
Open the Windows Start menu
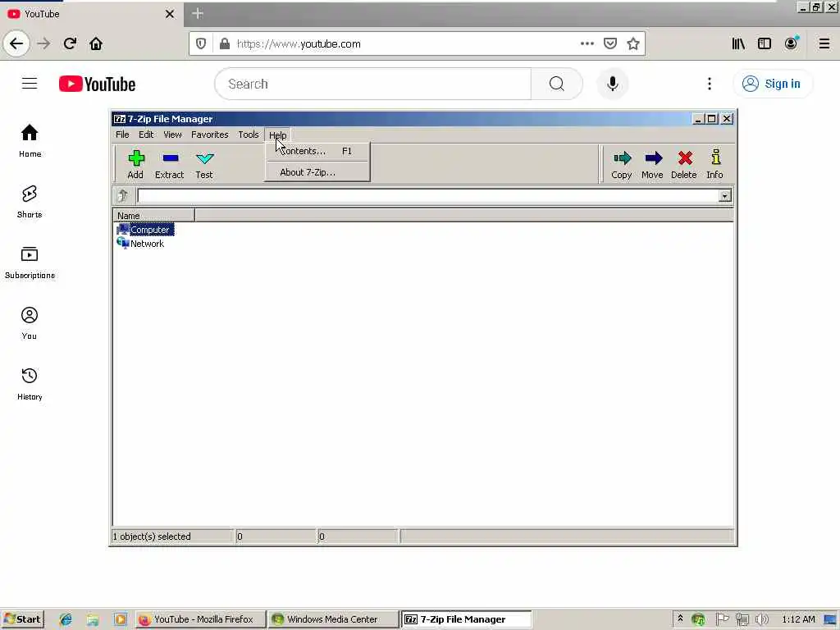pos(22,619)
